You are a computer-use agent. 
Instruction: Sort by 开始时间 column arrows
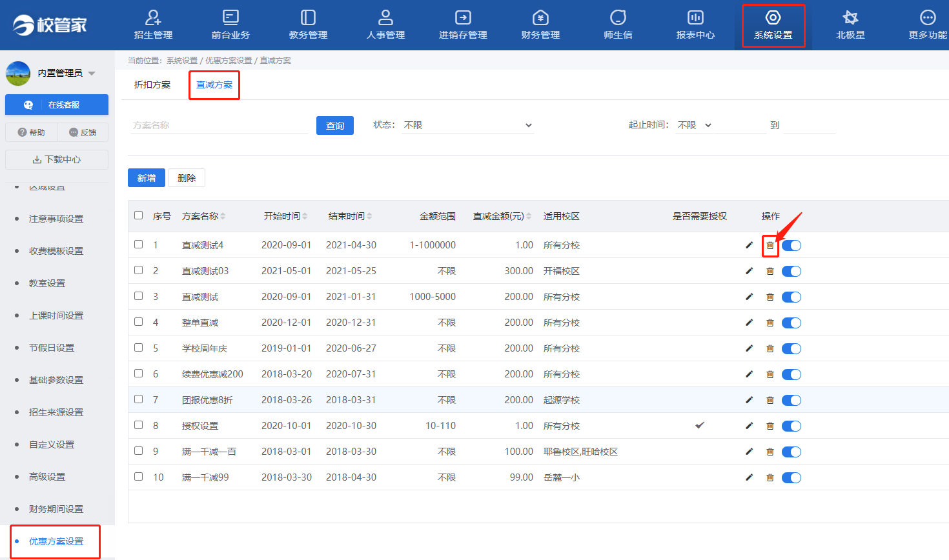[x=305, y=216]
